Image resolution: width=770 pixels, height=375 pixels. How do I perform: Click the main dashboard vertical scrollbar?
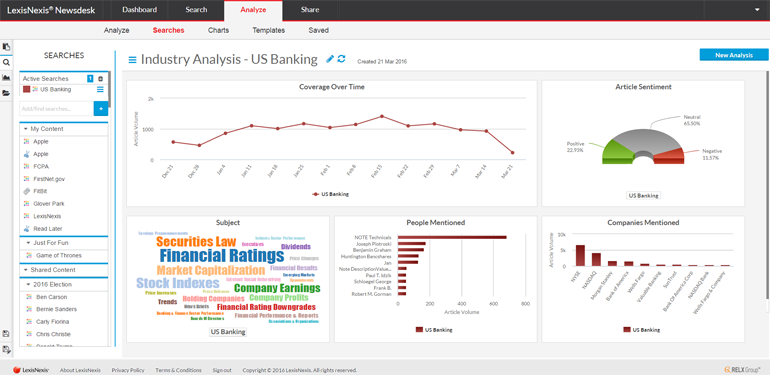point(767,184)
